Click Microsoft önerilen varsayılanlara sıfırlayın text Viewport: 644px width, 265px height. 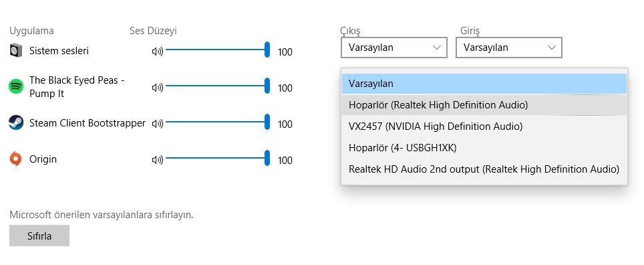(x=102, y=215)
